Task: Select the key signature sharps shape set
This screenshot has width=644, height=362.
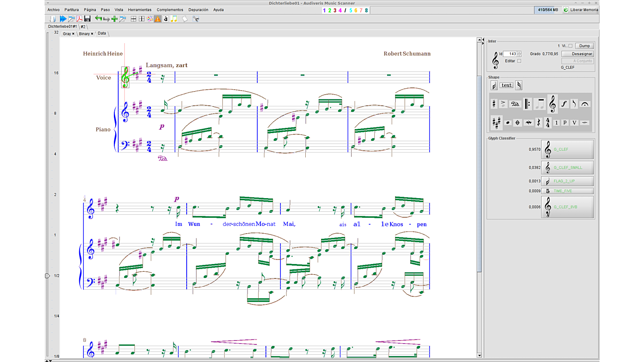Action: (x=496, y=123)
